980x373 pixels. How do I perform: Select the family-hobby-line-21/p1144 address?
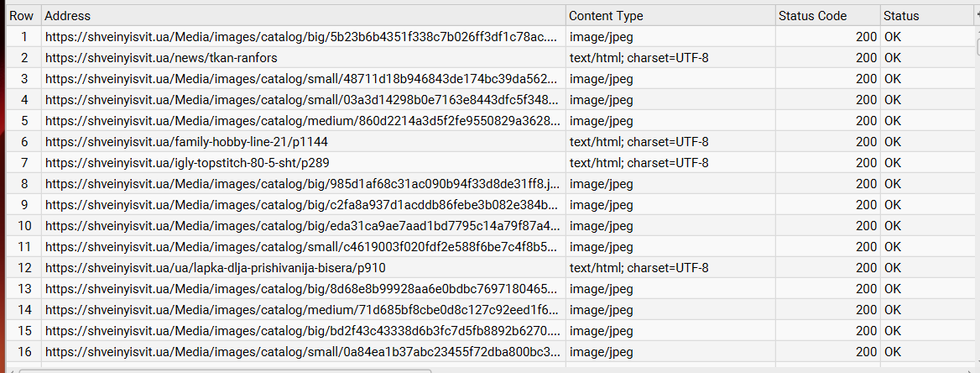(x=186, y=142)
